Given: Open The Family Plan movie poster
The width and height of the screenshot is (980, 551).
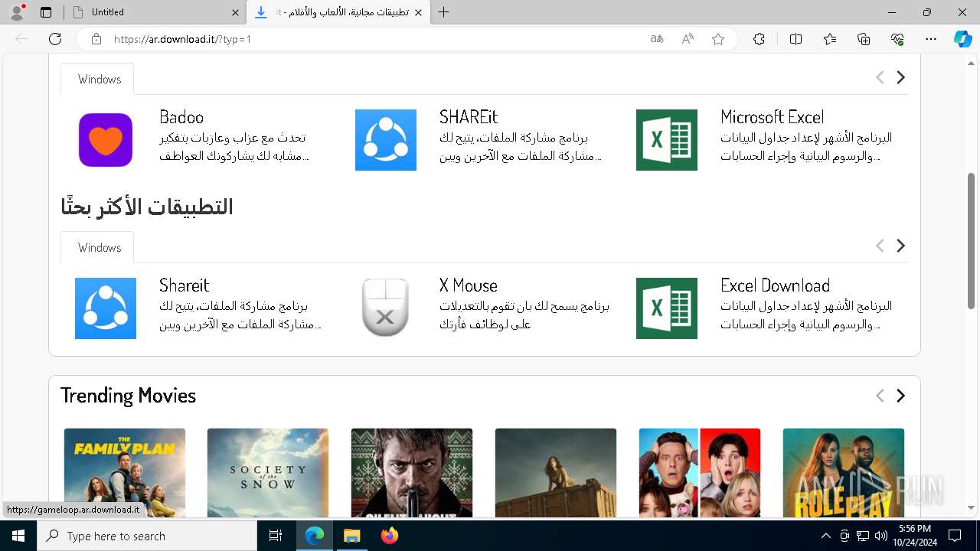Looking at the screenshot, I should tap(125, 473).
